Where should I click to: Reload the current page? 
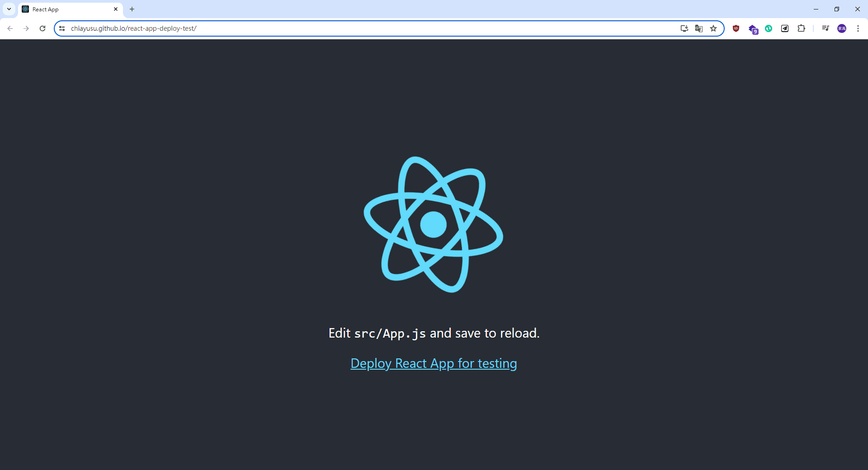(42, 28)
